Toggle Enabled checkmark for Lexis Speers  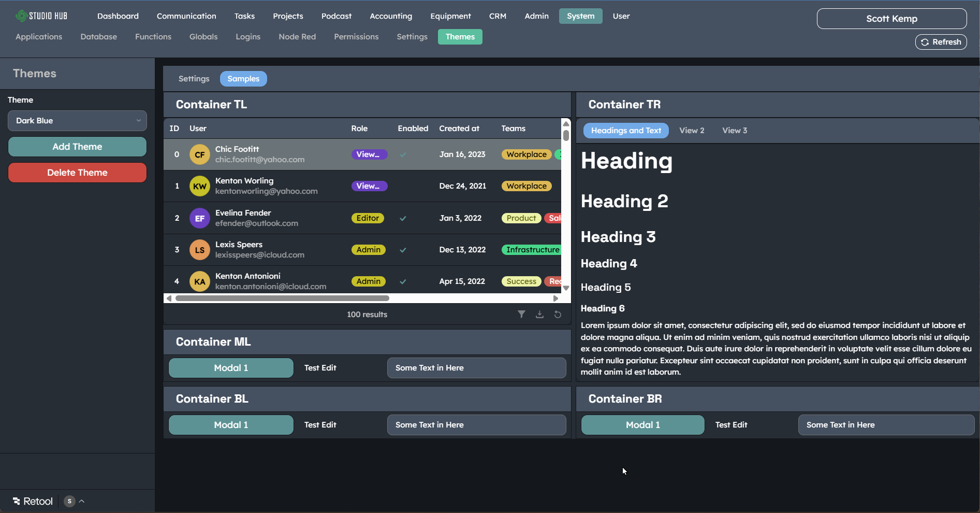[x=403, y=250]
